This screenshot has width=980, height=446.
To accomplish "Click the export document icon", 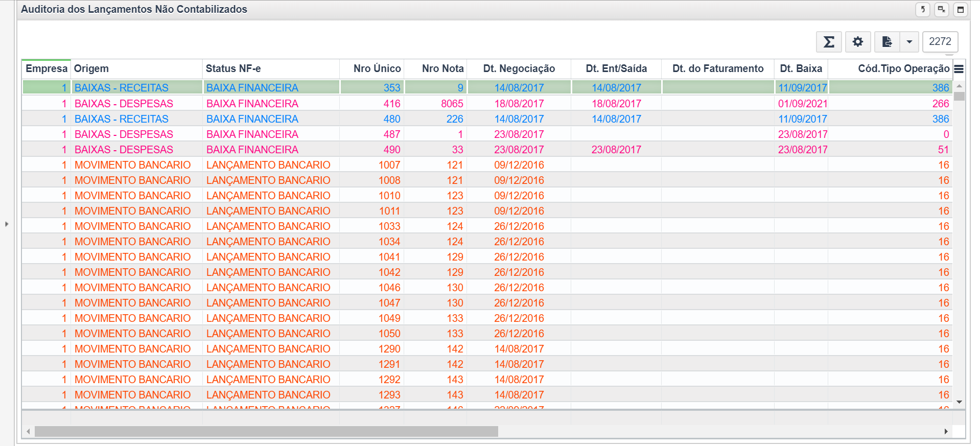I will 888,42.
